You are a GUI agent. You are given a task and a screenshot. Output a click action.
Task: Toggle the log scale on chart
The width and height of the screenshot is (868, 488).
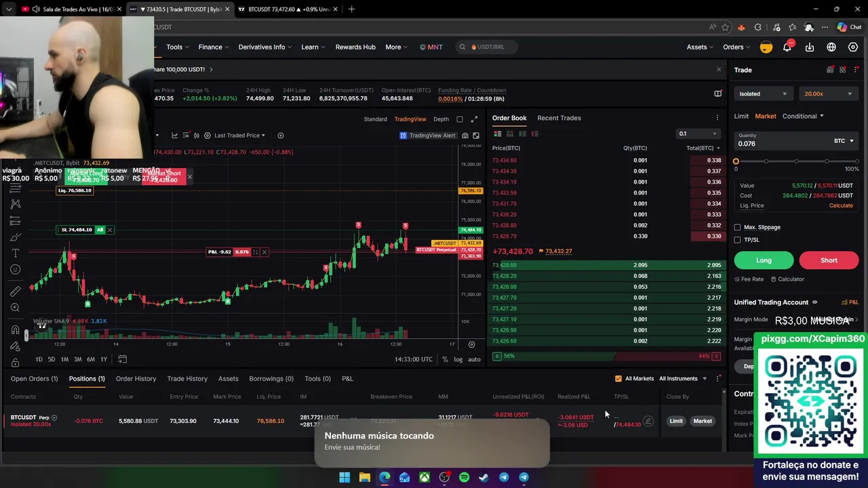pos(458,359)
